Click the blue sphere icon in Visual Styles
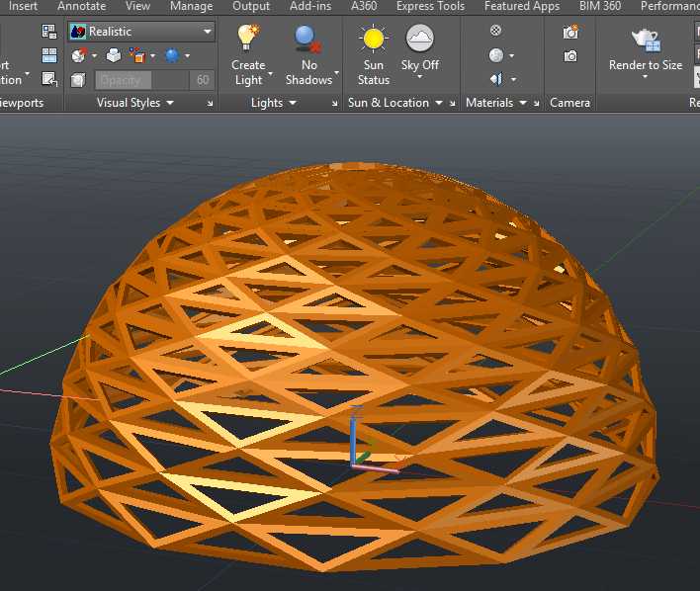700x591 pixels. click(172, 55)
